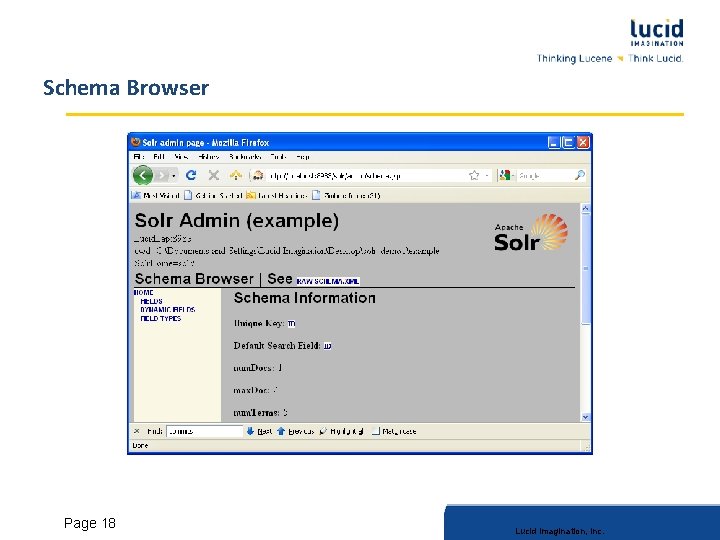Click the URL address field
This screenshot has width=720, height=540.
(x=365, y=175)
